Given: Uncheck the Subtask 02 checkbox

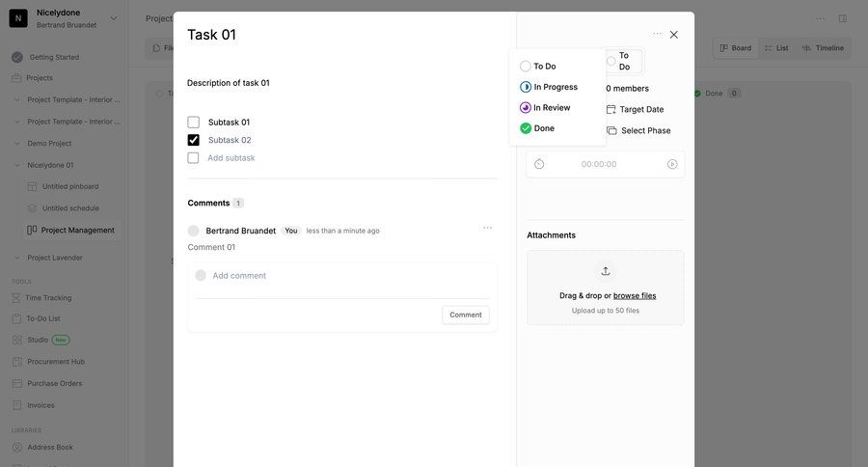Looking at the screenshot, I should tap(193, 140).
